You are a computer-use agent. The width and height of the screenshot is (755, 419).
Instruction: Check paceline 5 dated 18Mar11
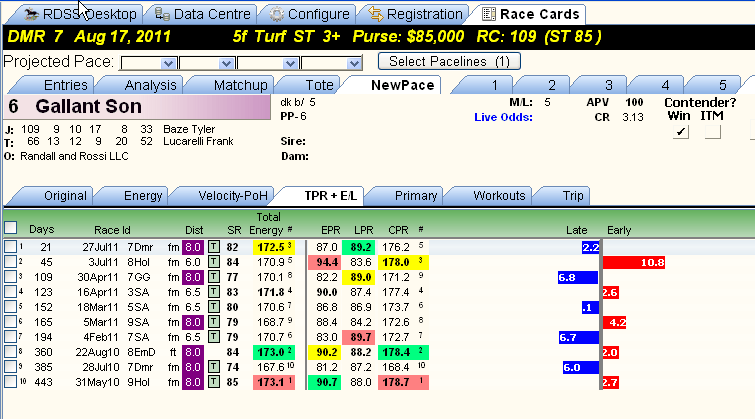point(10,307)
